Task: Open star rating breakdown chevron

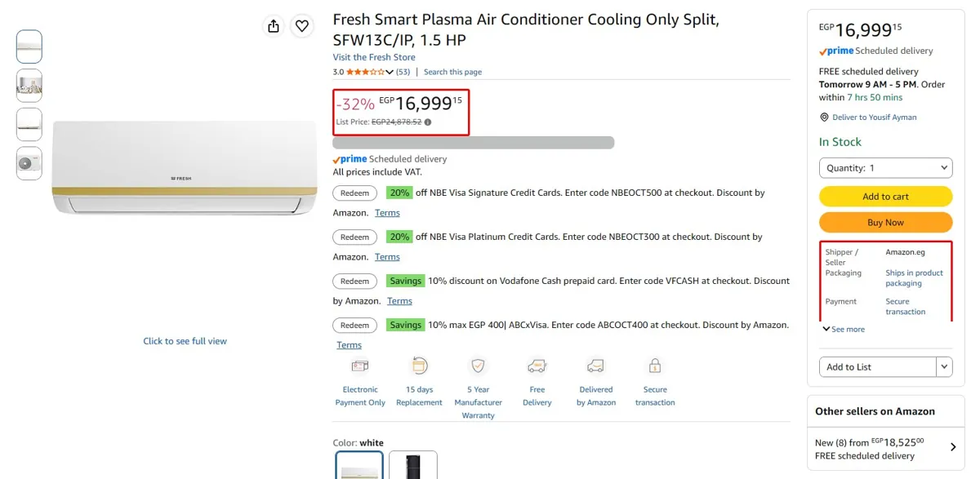Action: [390, 72]
